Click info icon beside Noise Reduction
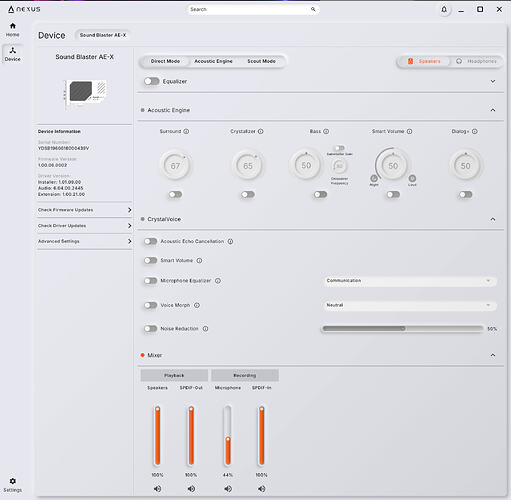Image resolution: width=511 pixels, height=500 pixels. pos(206,329)
